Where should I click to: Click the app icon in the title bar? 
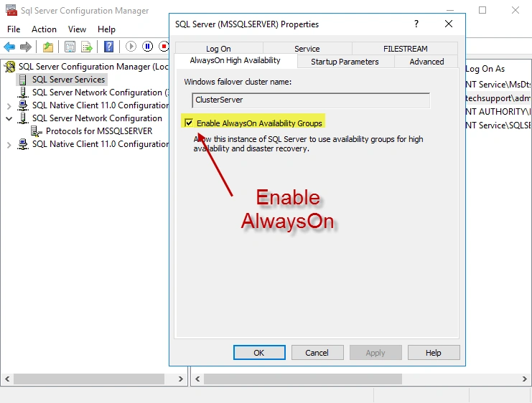pos(11,10)
